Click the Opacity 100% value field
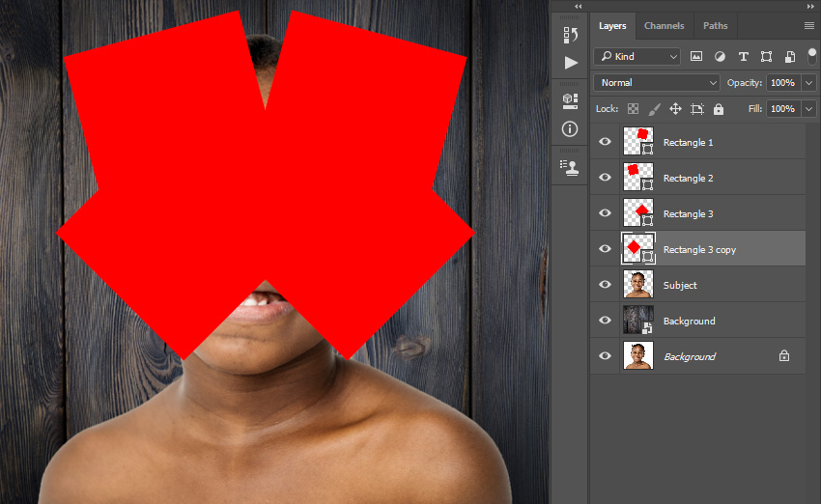Viewport: 821px width, 504px height. point(783,83)
